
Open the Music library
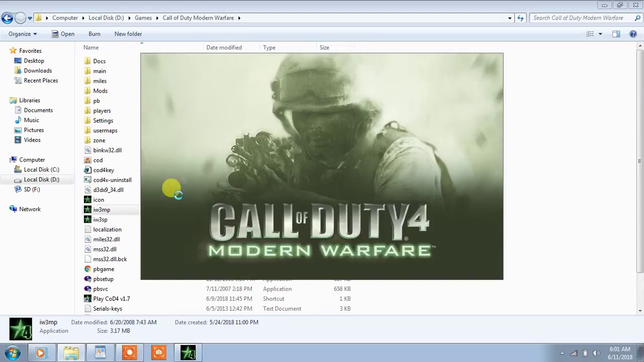point(31,120)
